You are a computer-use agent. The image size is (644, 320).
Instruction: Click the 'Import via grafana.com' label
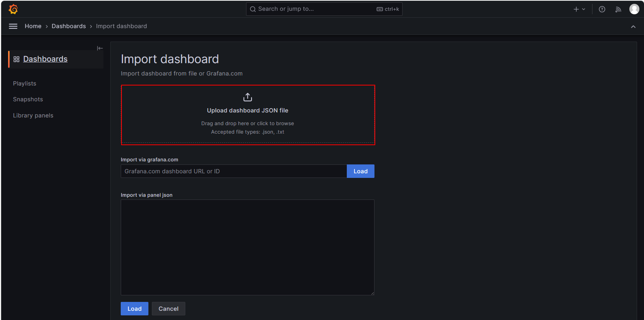[x=150, y=160]
